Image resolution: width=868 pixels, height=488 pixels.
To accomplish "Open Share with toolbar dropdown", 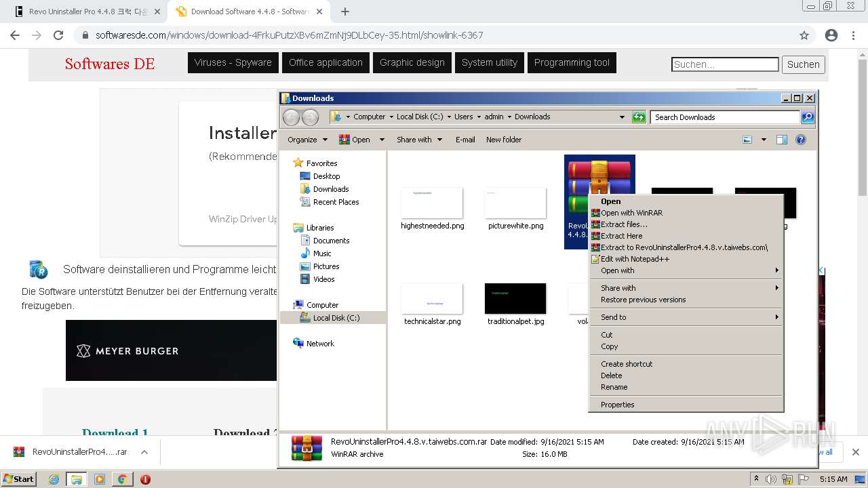I will pos(419,140).
